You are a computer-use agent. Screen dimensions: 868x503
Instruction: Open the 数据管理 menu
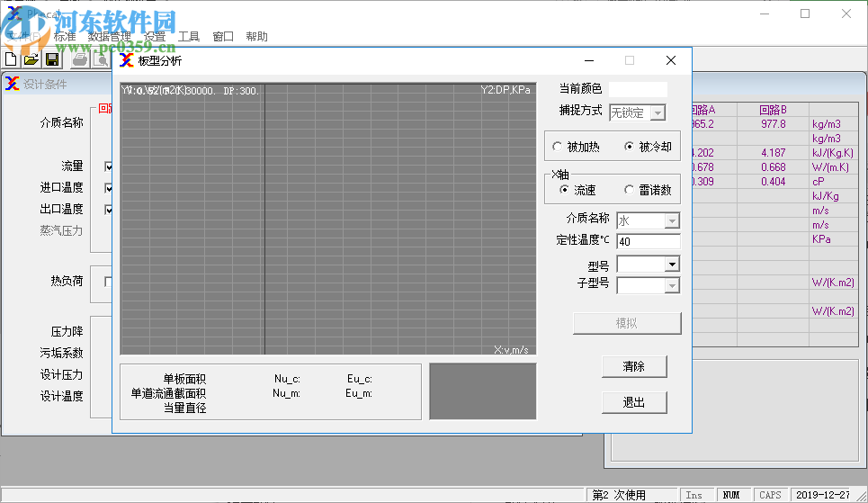[110, 37]
